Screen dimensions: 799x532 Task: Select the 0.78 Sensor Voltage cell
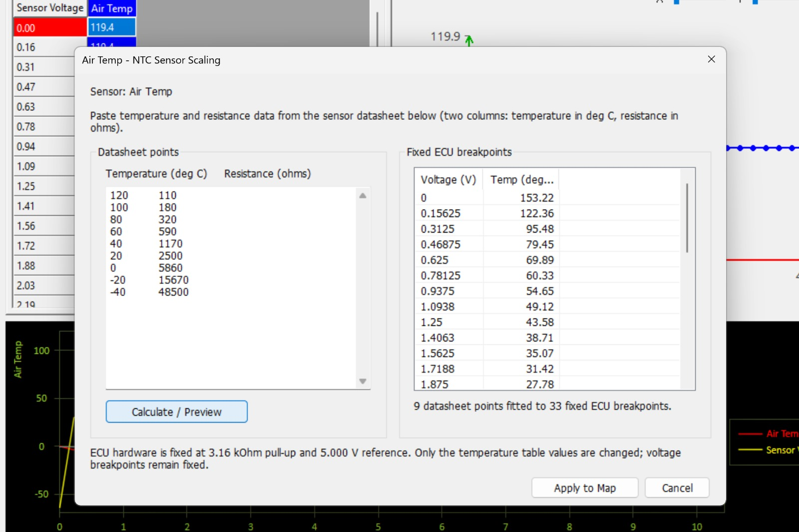[x=44, y=127]
